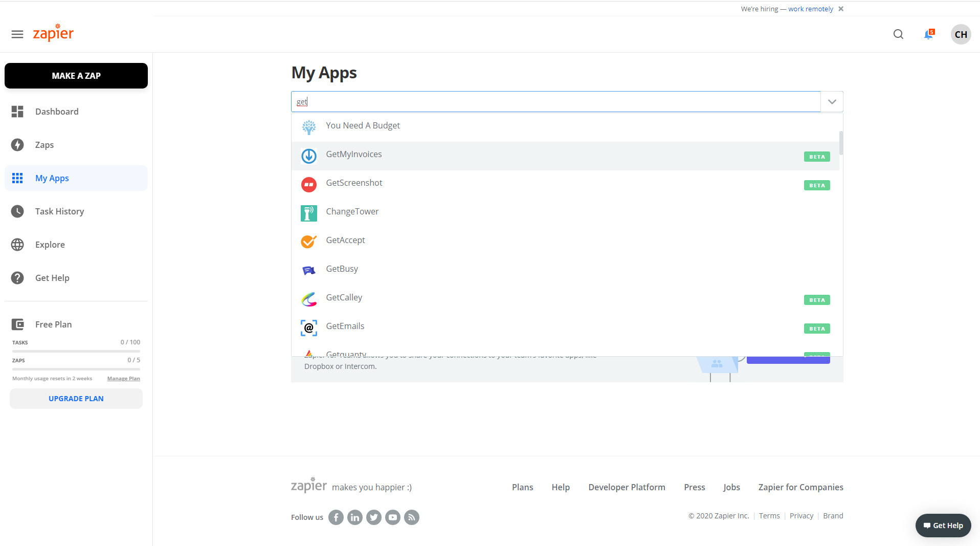This screenshot has width=980, height=546.
Task: Open the YouTube follow icon
Action: pos(393,517)
